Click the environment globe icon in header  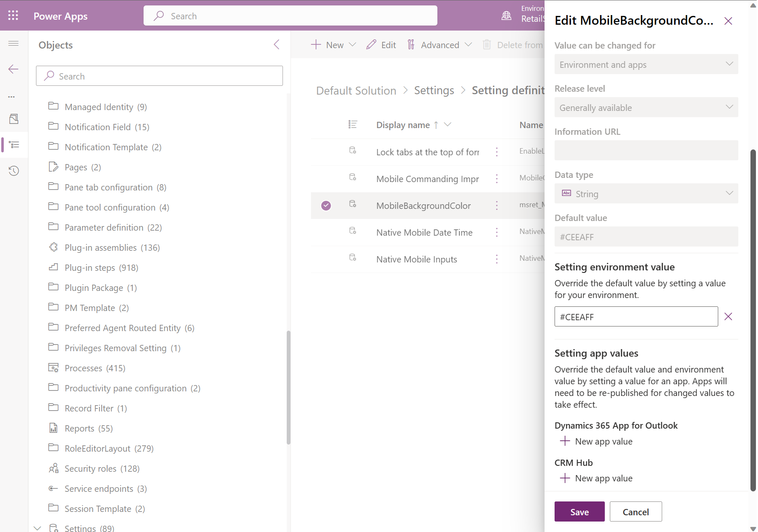pyautogui.click(x=506, y=16)
